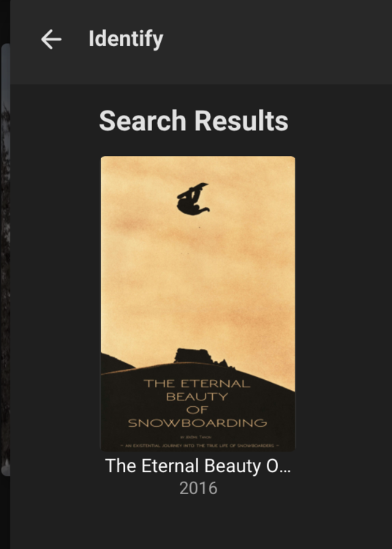Select The Eternal Beauty Of Snowboarding poster

198,303
